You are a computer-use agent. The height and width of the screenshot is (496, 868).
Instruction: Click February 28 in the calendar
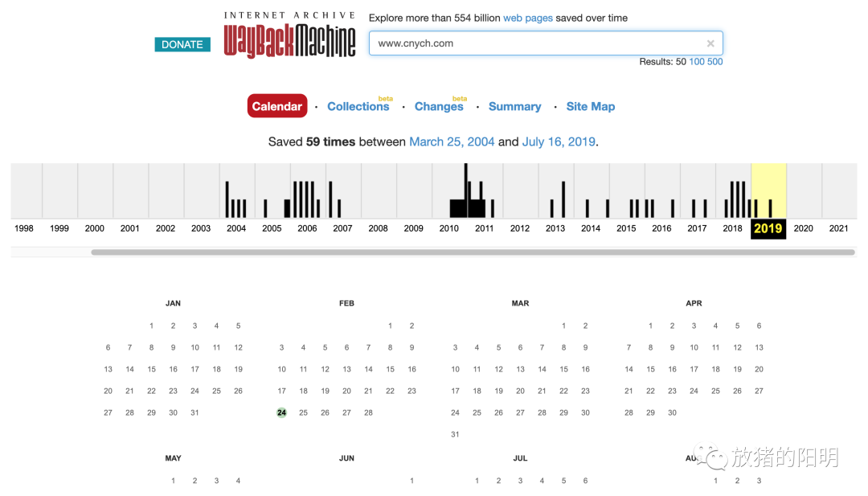368,412
